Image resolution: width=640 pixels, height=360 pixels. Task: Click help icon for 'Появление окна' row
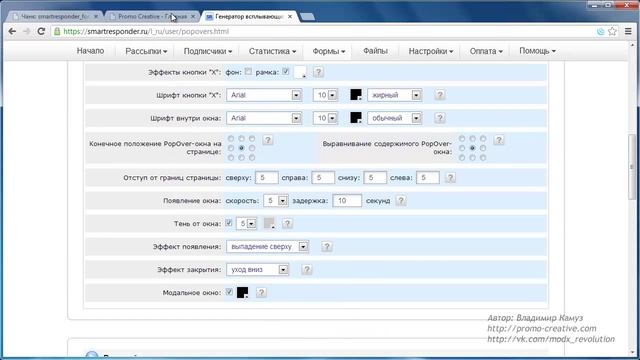point(401,201)
